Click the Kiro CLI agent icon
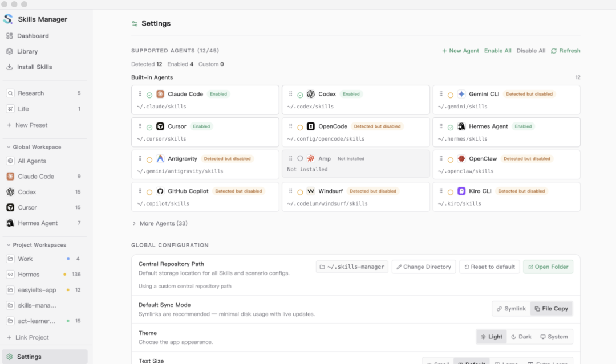 [x=461, y=191]
